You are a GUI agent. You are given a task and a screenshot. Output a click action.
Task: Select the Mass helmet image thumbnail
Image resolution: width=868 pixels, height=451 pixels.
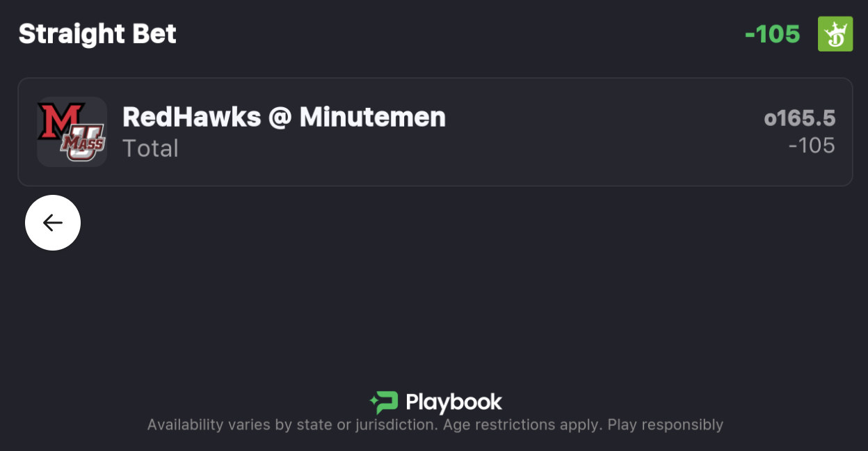point(72,132)
